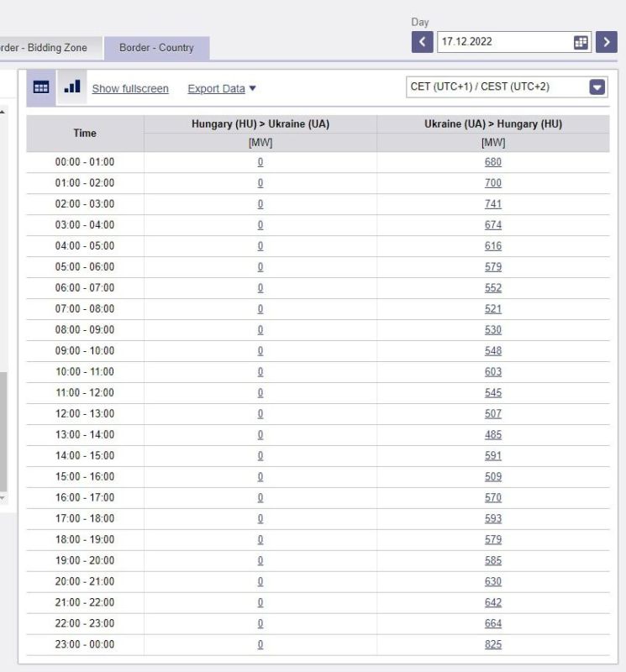Click the Time column header

85,133
